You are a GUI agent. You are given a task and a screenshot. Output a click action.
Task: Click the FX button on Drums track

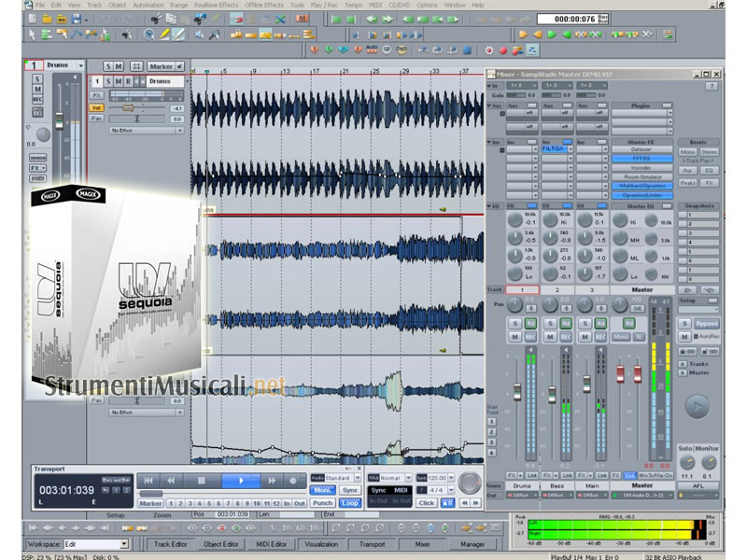(x=97, y=94)
